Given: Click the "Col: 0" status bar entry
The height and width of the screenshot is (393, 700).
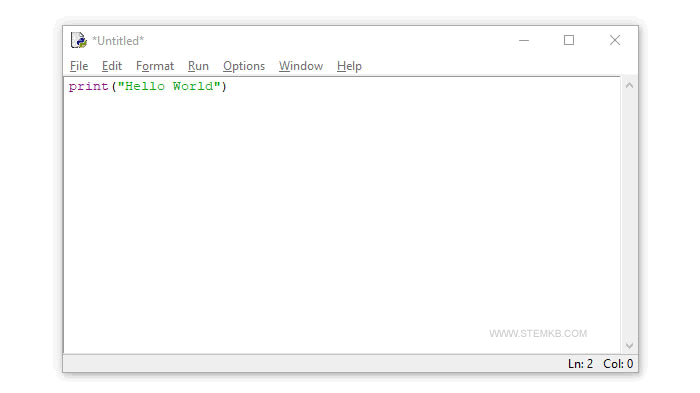Looking at the screenshot, I should click(618, 364).
